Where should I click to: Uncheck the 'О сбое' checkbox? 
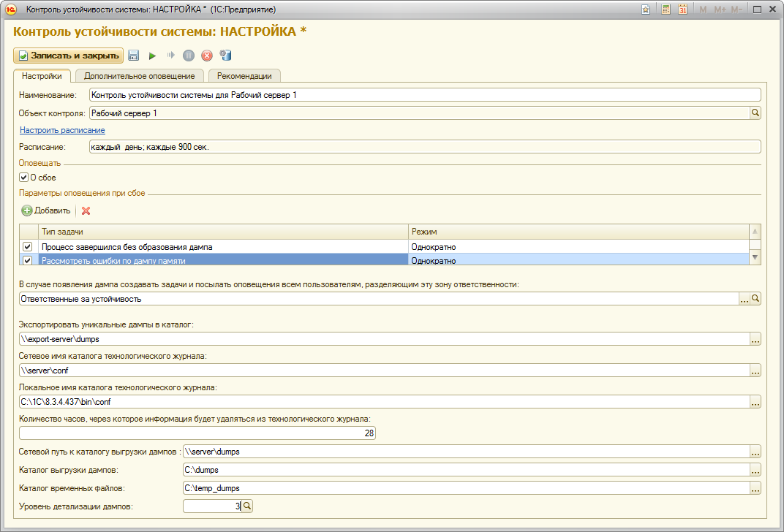click(x=24, y=178)
